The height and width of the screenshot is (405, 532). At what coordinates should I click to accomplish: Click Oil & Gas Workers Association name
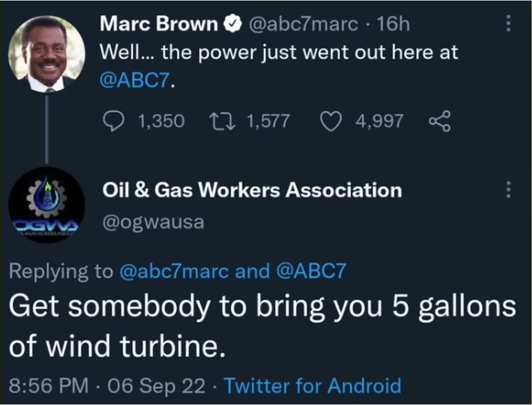pyautogui.click(x=252, y=190)
